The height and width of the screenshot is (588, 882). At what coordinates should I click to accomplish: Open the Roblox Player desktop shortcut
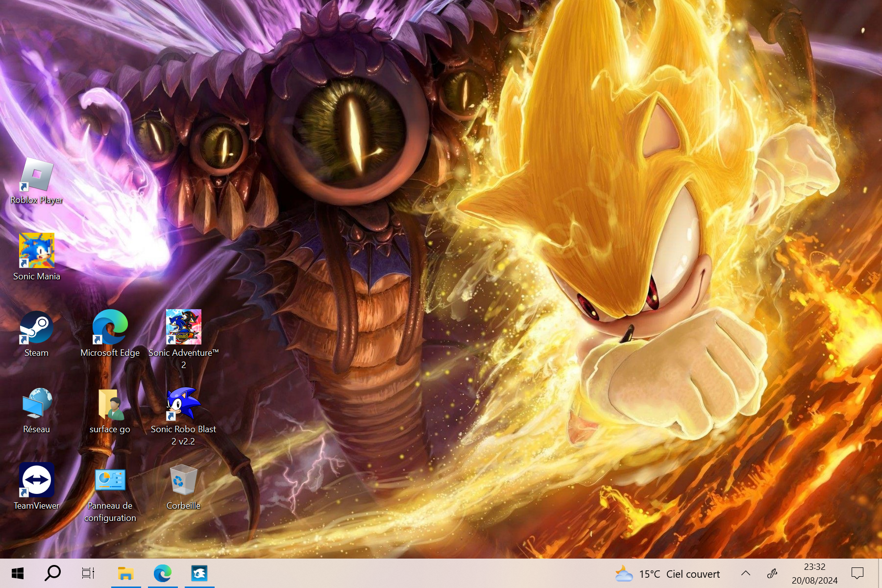37,181
